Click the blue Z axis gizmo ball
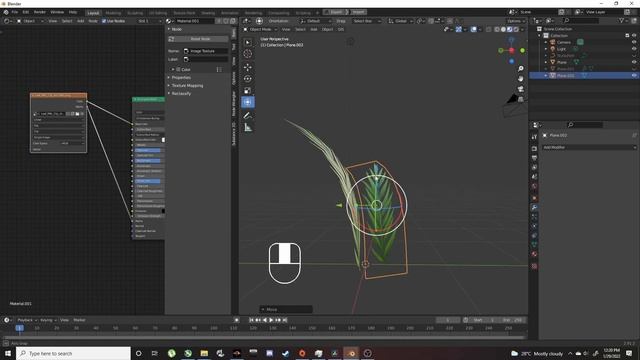This screenshot has width=640, height=360. (511, 61)
